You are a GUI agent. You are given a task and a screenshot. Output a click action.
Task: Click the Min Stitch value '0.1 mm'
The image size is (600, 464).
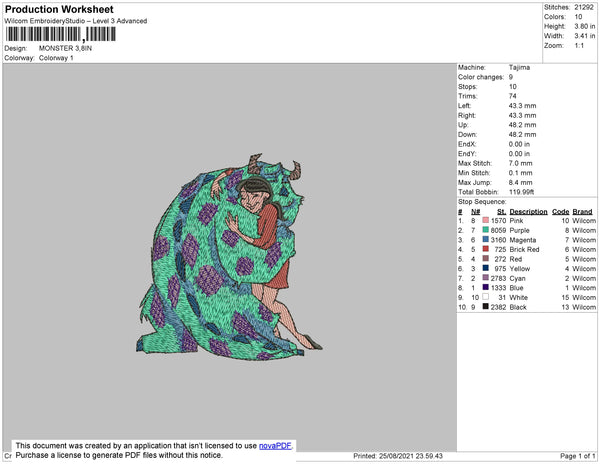point(520,173)
